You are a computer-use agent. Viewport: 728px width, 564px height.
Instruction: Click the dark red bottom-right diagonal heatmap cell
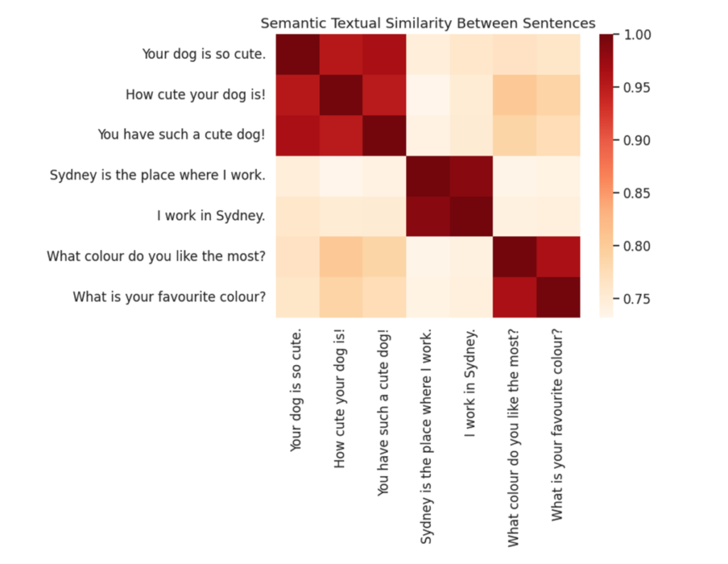coord(558,297)
